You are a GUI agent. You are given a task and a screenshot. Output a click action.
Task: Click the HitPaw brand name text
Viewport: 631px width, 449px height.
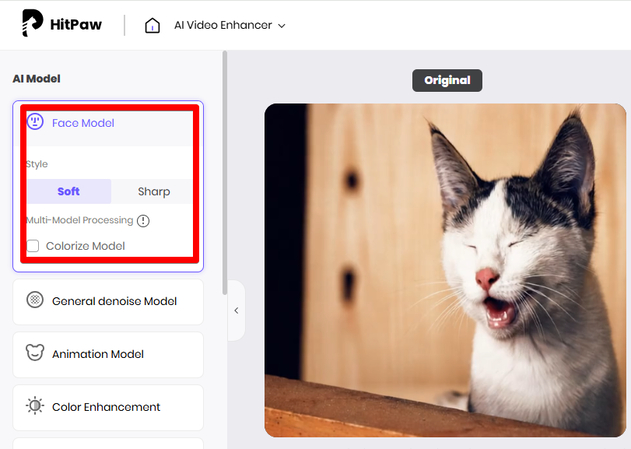76,25
